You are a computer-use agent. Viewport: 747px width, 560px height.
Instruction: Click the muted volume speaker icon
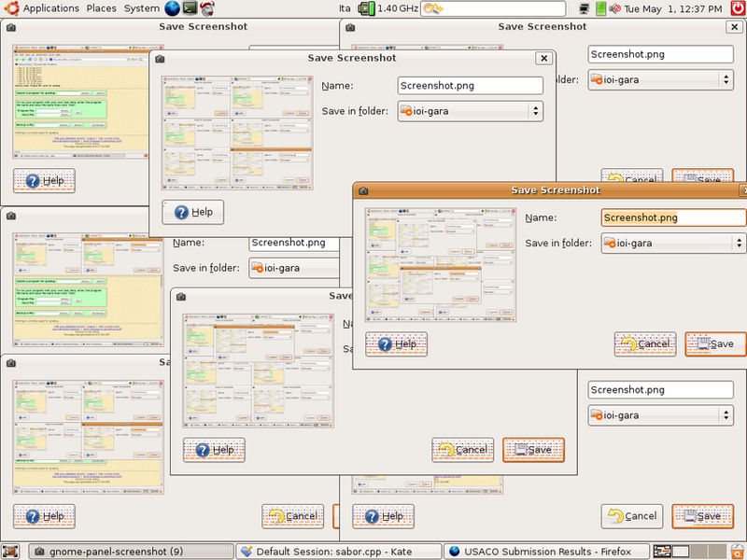click(615, 8)
